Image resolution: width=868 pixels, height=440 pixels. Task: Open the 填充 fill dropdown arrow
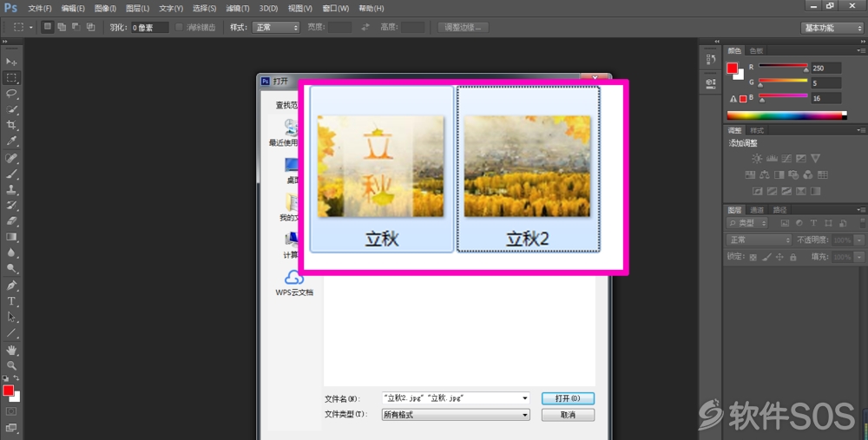pyautogui.click(x=859, y=257)
